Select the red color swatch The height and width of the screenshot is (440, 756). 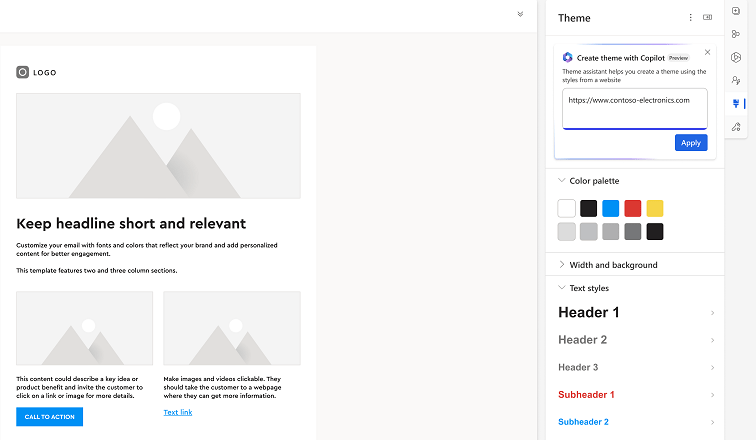click(x=633, y=208)
